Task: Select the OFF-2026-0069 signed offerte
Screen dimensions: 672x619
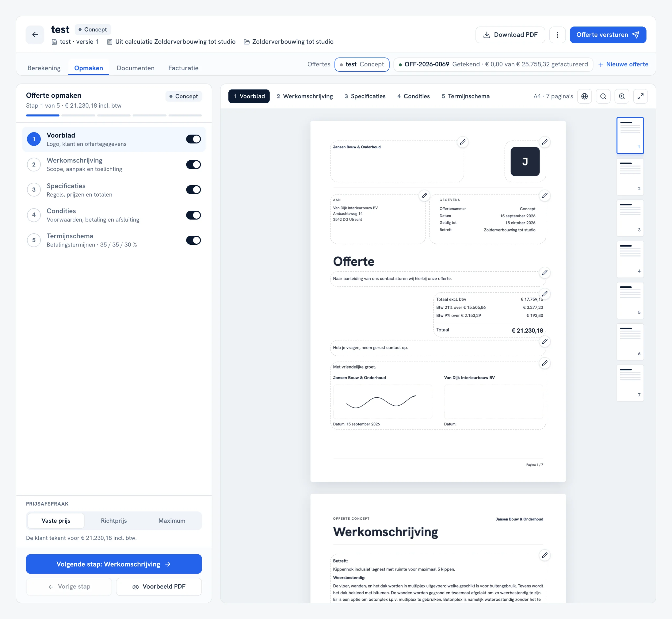Action: coord(493,64)
